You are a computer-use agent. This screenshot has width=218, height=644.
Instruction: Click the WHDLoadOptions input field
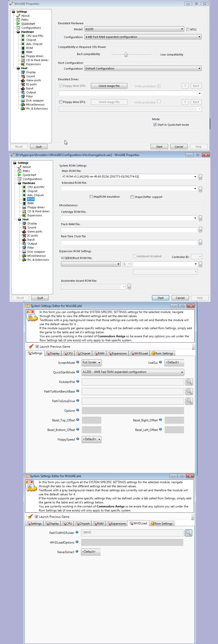(x=132, y=542)
